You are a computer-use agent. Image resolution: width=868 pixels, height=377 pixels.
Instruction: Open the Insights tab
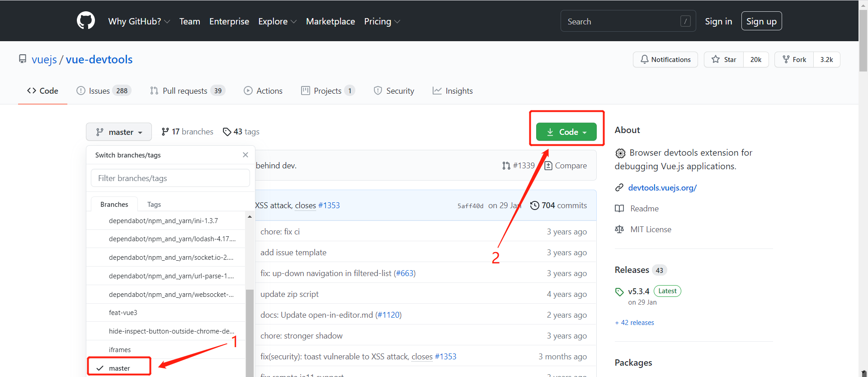point(453,91)
